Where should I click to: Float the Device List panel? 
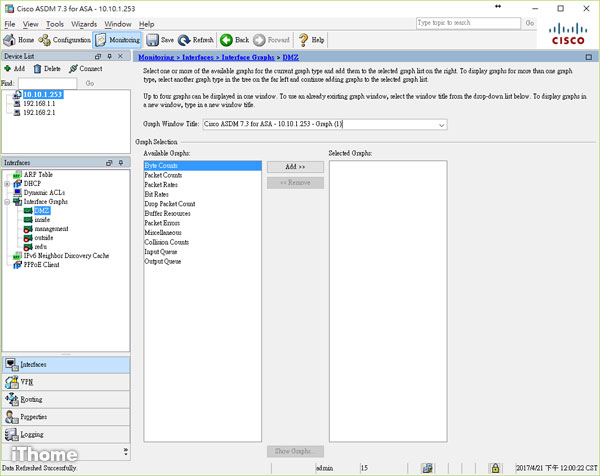(98, 56)
